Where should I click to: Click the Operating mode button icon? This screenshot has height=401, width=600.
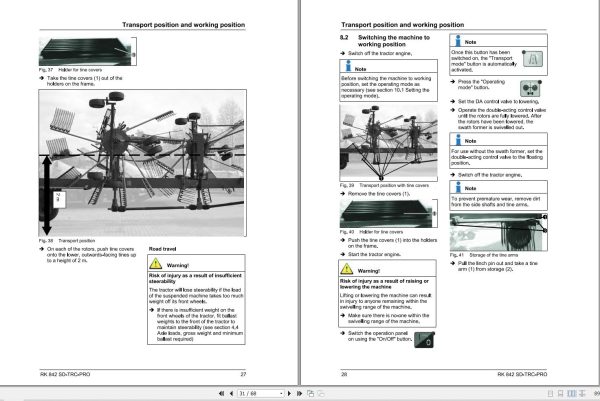[530, 88]
